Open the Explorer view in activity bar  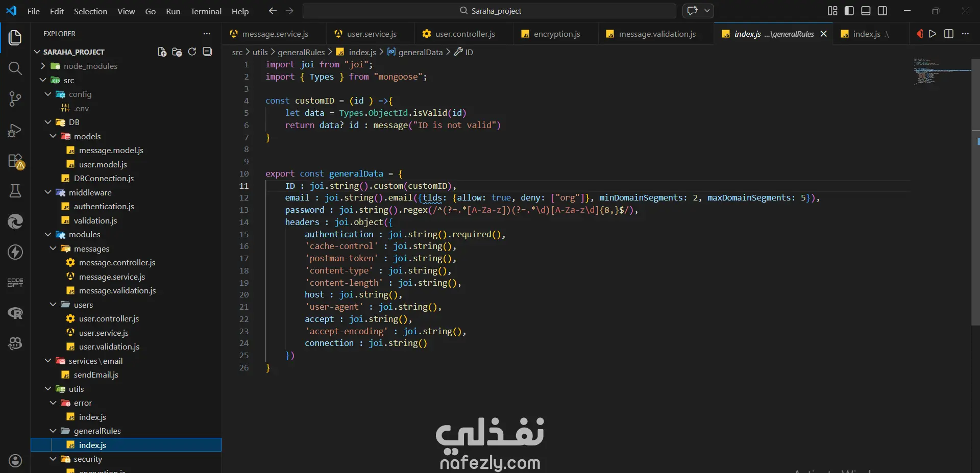(x=15, y=37)
